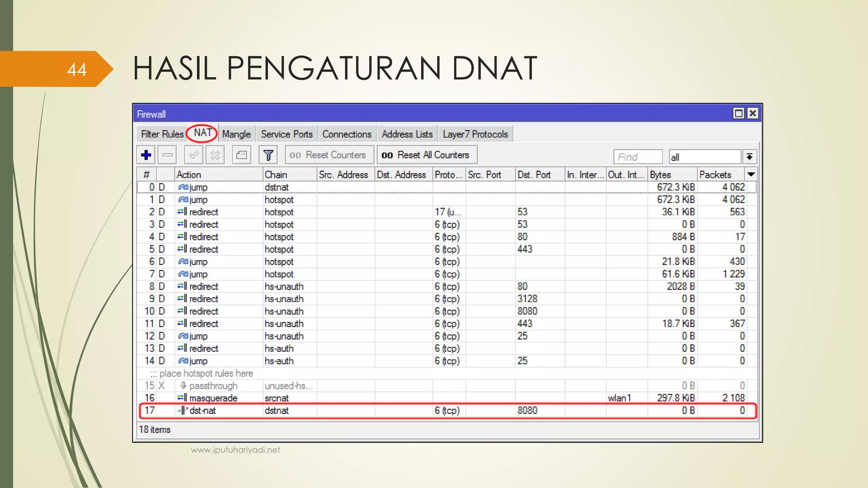Click the blue plus add rule icon
The image size is (868, 488).
pyautogui.click(x=146, y=155)
